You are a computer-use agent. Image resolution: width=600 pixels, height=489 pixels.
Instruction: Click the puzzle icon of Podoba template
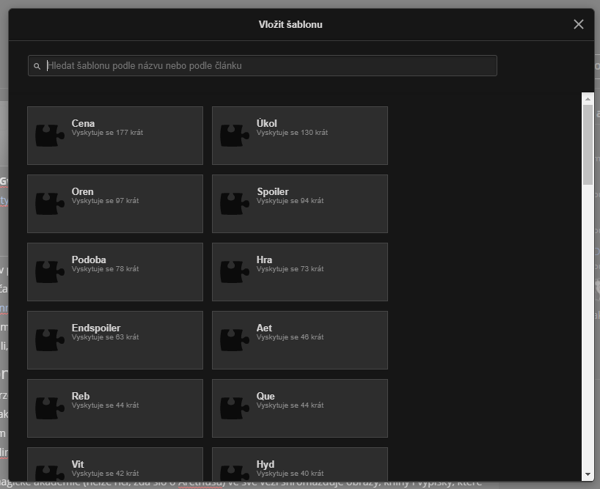coord(50,272)
